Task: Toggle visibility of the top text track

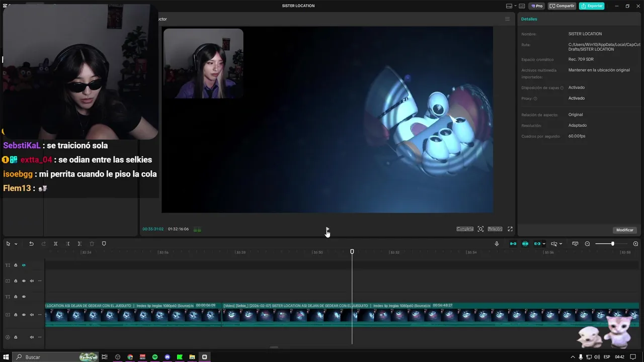Action: 24,265
